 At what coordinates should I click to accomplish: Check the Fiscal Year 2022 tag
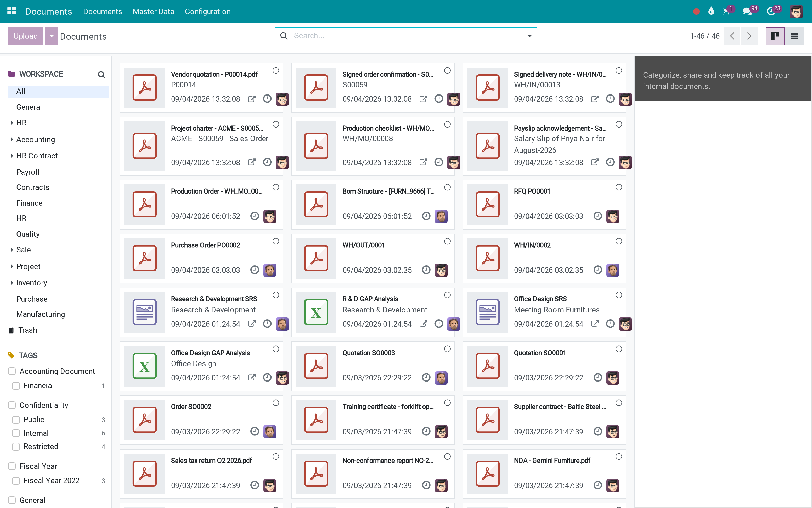pos(16,481)
